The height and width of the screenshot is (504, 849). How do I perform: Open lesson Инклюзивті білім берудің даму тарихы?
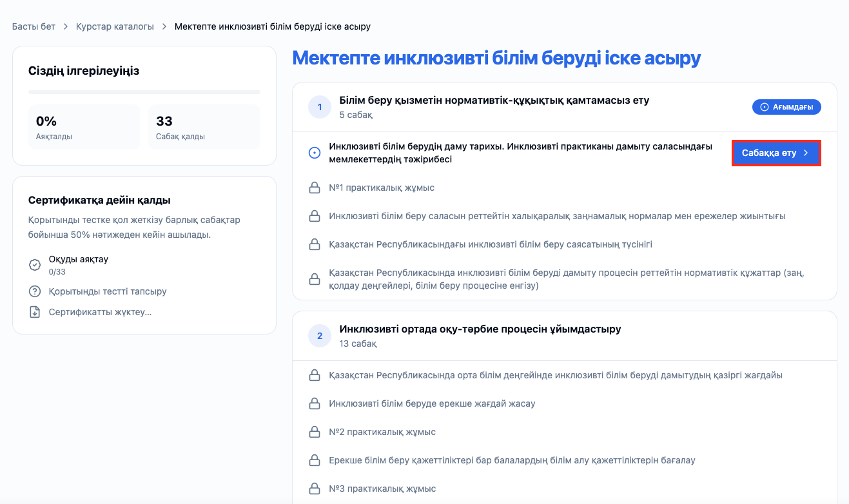coord(520,153)
